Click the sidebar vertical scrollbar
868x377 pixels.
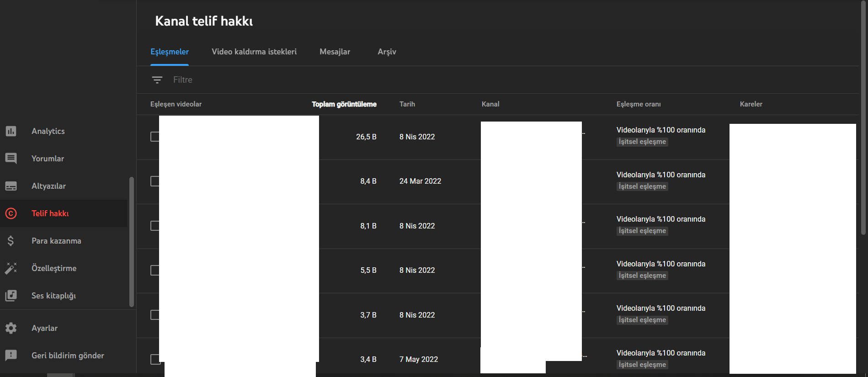pos(132,242)
